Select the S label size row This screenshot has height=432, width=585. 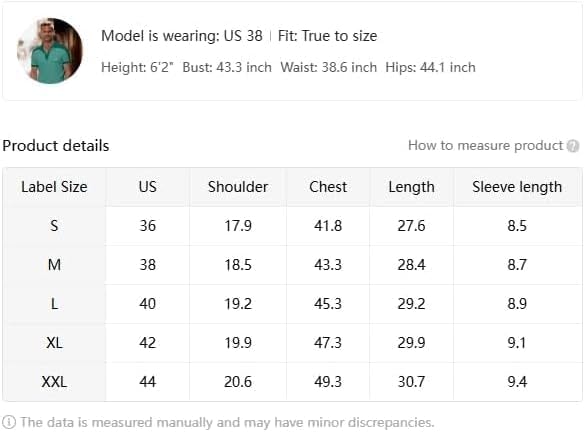(x=292, y=226)
